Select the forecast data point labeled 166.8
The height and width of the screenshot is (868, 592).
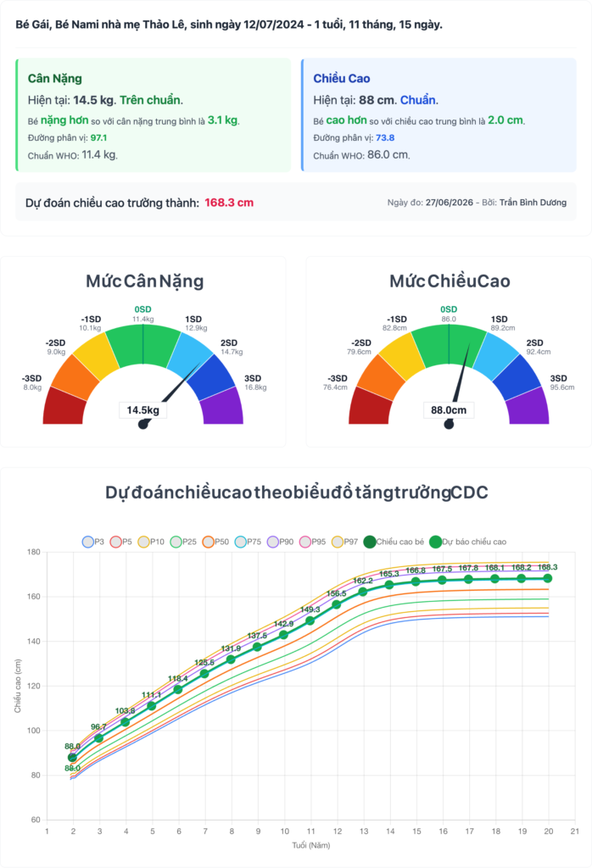tap(416, 581)
